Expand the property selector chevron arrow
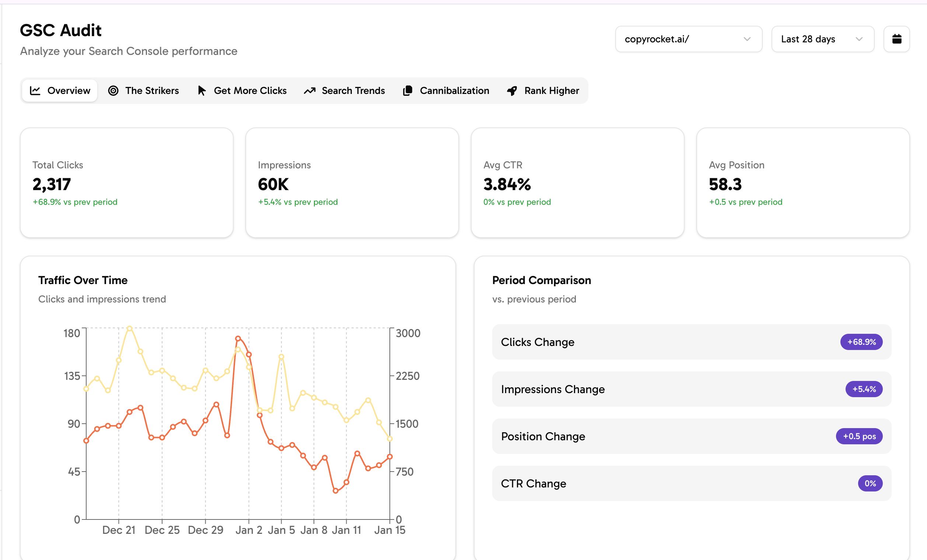927x560 pixels. point(748,39)
